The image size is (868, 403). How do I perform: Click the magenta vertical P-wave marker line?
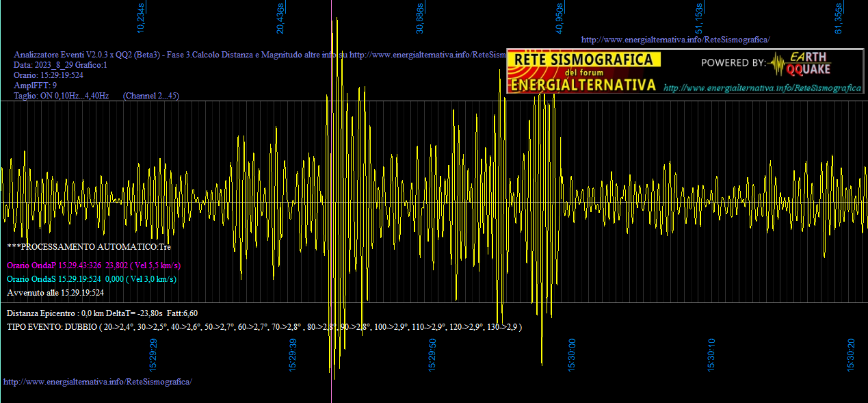[331, 201]
